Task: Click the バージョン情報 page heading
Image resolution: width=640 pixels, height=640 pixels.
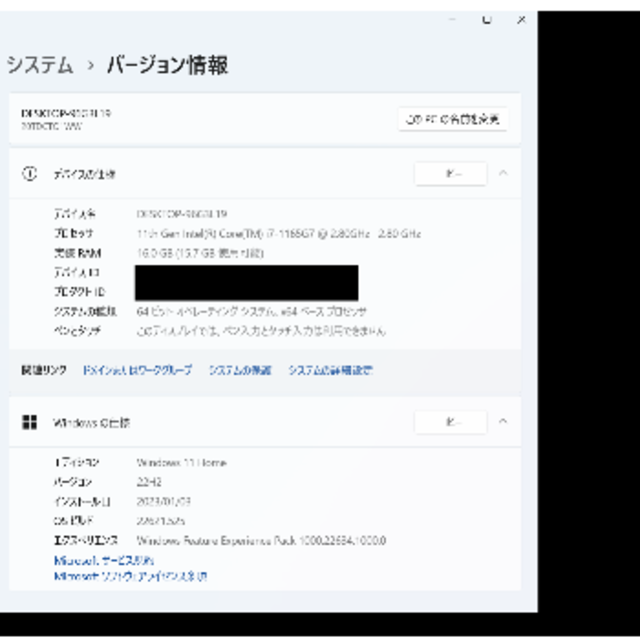Action: click(167, 65)
